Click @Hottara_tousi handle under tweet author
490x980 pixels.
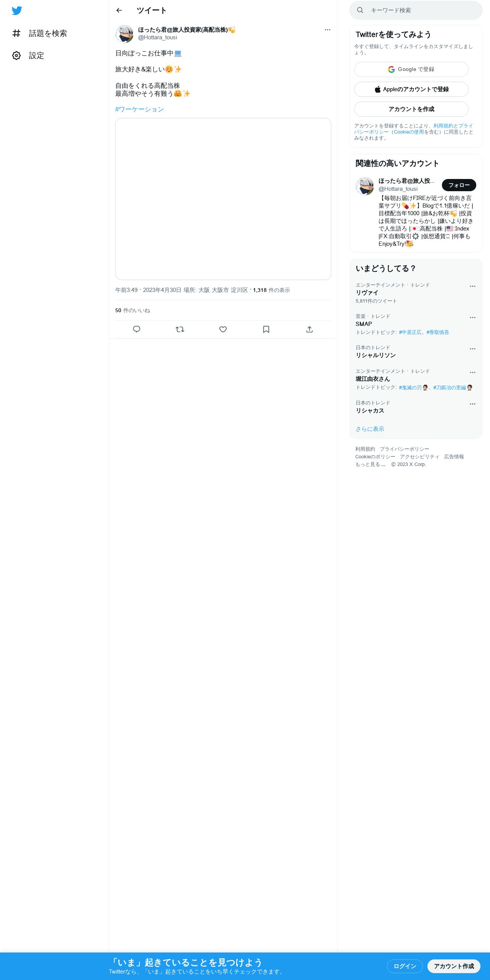tap(158, 37)
